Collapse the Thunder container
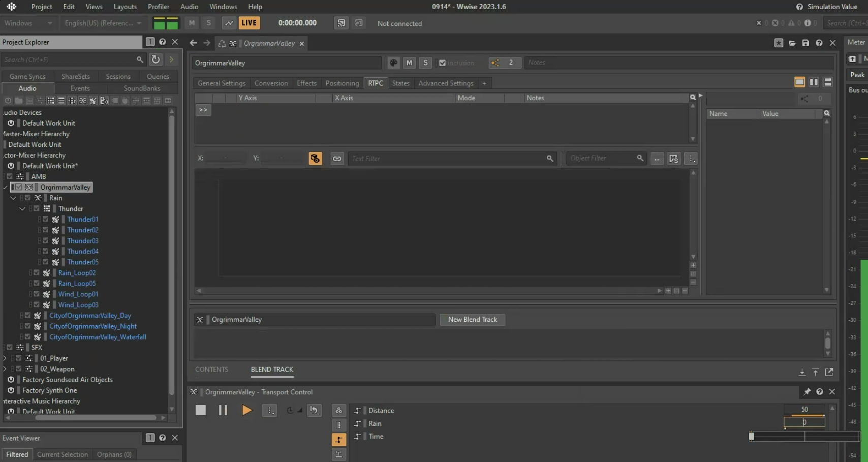This screenshot has height=462, width=868. 22,208
